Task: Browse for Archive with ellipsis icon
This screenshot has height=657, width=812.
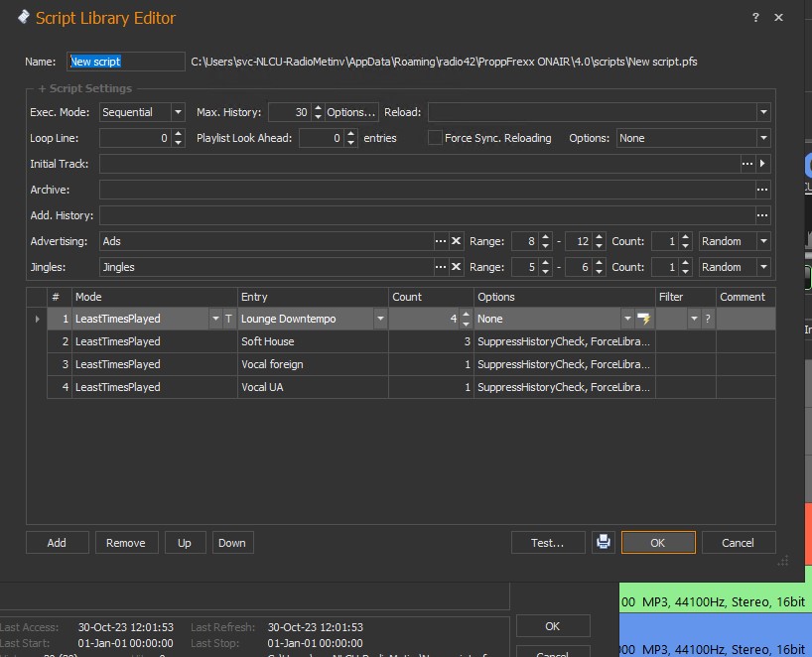Action: (762, 190)
